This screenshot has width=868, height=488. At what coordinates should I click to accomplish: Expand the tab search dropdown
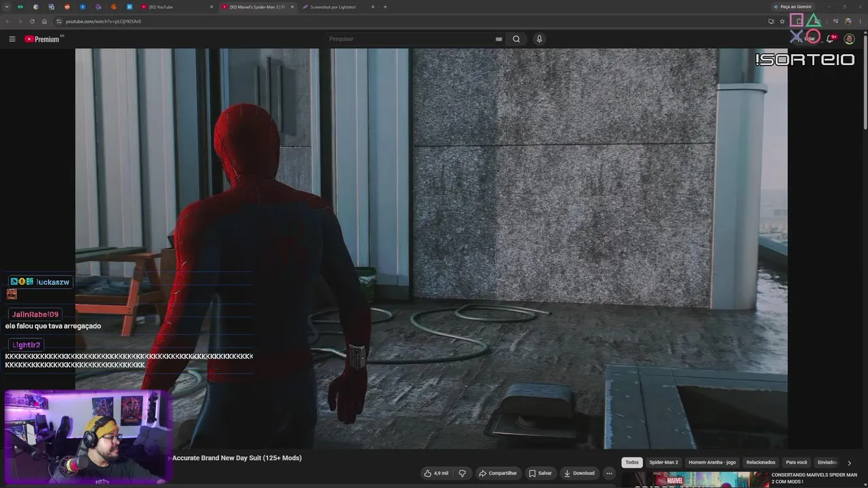coord(7,7)
